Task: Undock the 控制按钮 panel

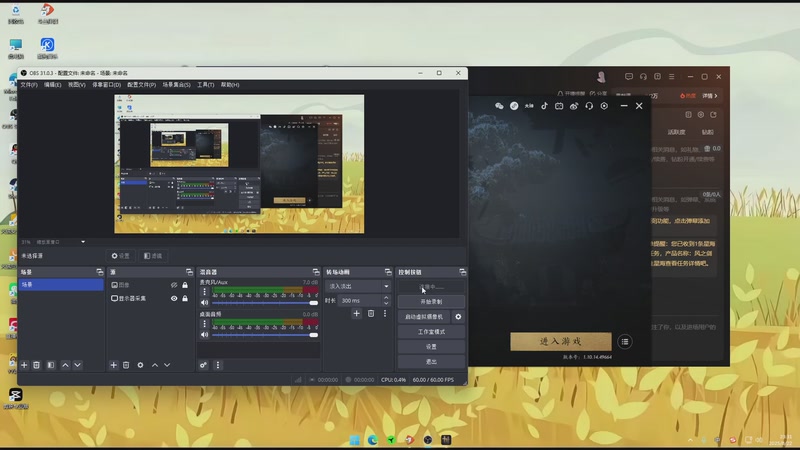Action: [x=462, y=272]
